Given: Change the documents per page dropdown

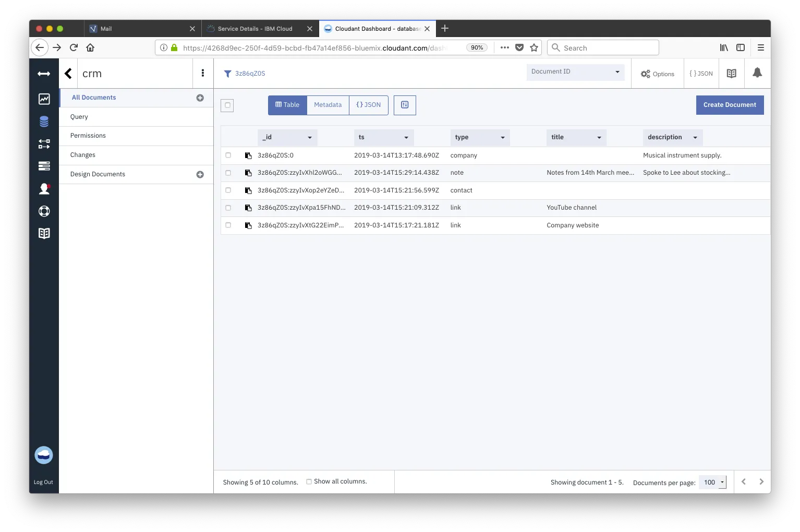Looking at the screenshot, I should coord(712,482).
